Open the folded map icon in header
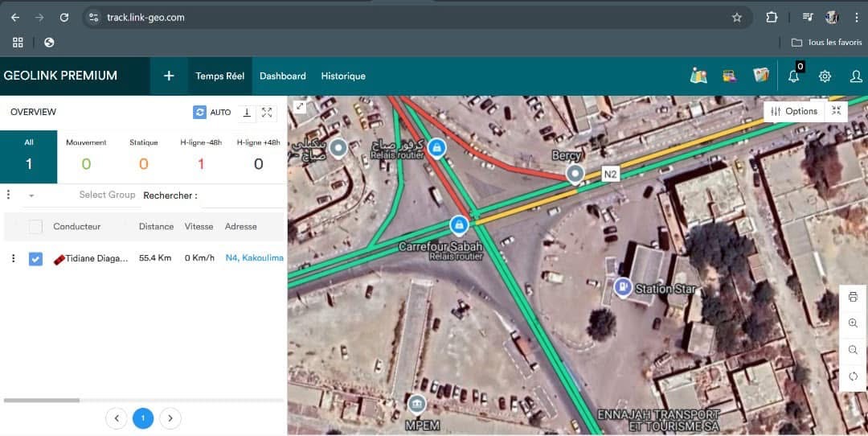The height and width of the screenshot is (436, 868). [x=761, y=76]
